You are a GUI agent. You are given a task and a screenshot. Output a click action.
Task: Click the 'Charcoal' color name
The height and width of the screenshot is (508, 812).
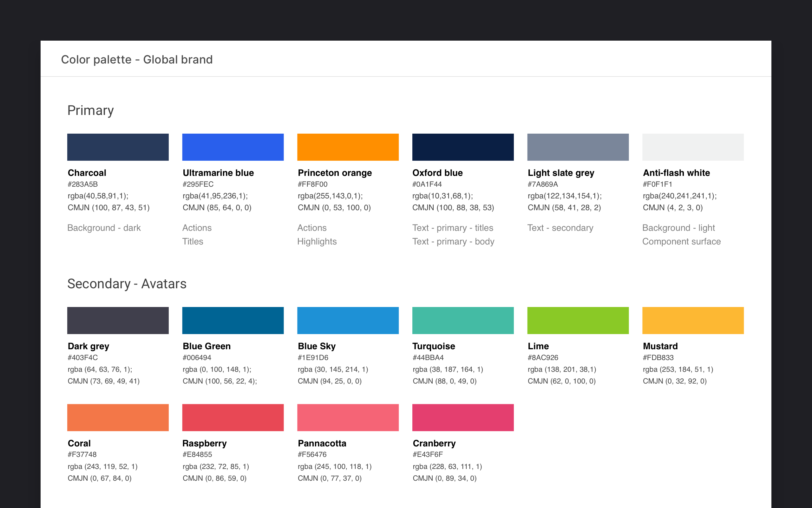click(x=87, y=173)
